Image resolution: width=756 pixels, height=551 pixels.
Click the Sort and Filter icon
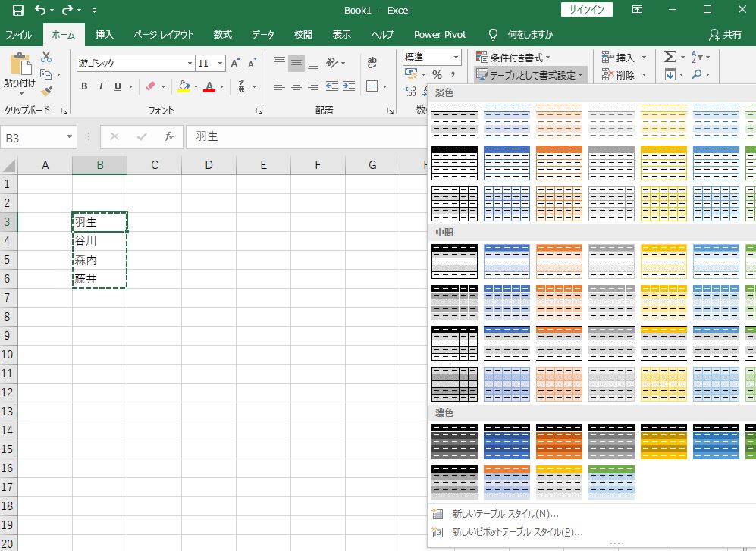click(697, 57)
